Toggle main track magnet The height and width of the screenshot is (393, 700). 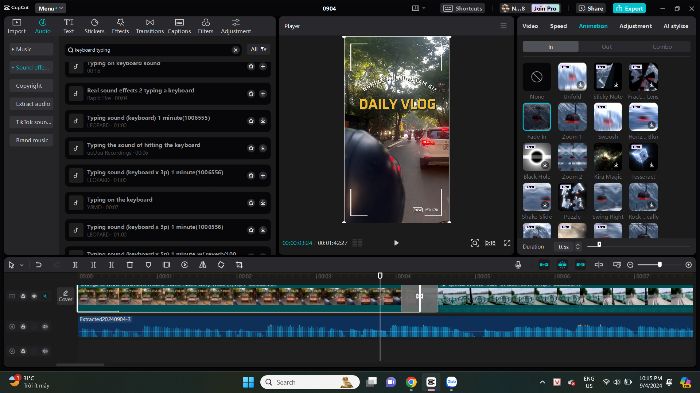click(544, 265)
